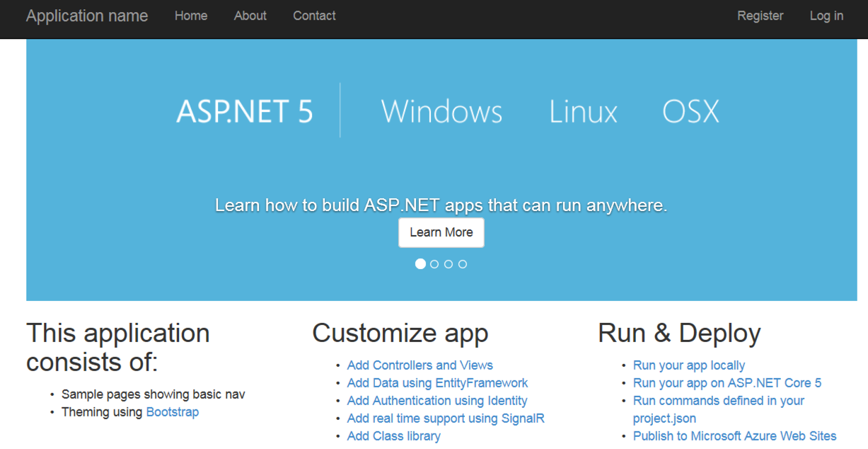Screen dimensions: 868x449
Task: Open the About page in navbar
Action: click(250, 16)
